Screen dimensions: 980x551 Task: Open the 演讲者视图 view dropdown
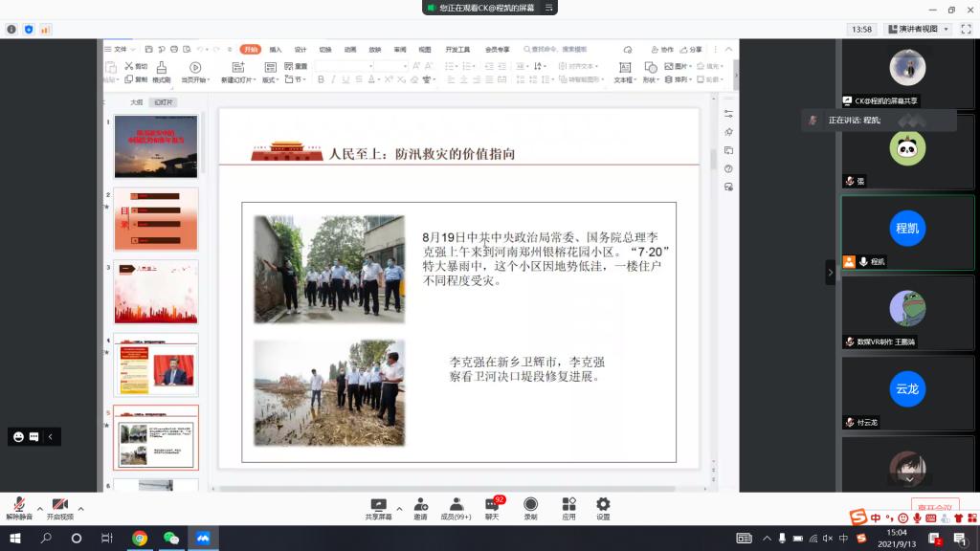pos(918,30)
